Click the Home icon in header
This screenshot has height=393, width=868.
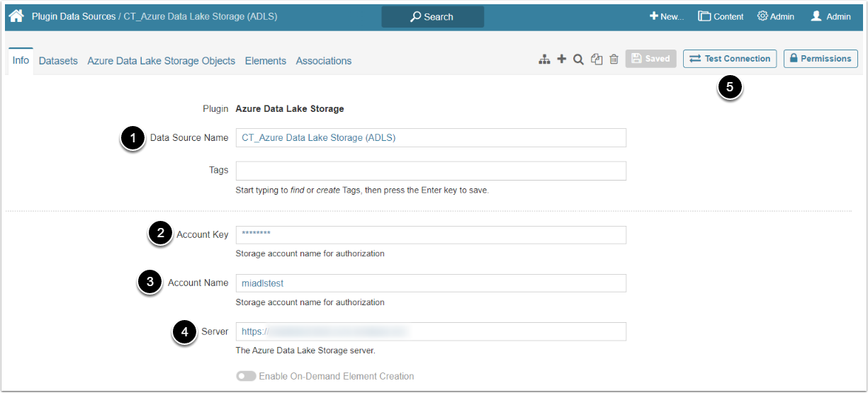tap(16, 16)
